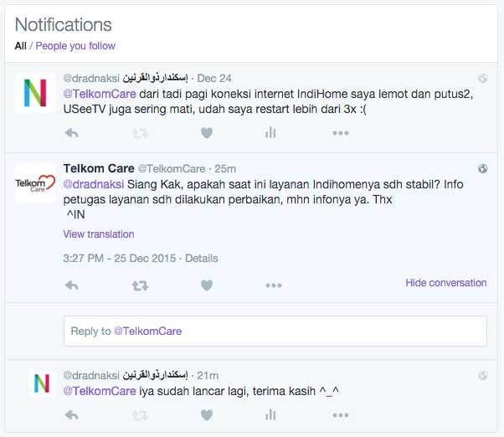
Task: Open tweet Details link
Action: coord(202,259)
